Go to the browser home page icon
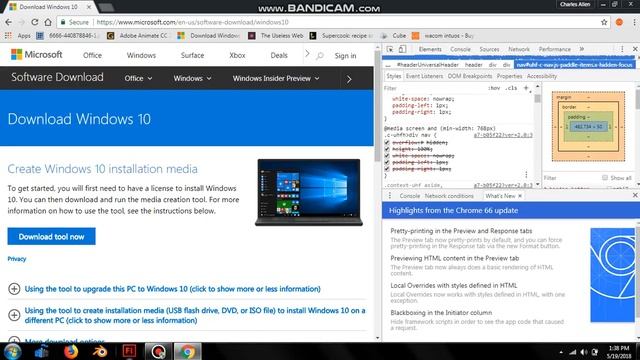This screenshot has height=360, width=640. pyautogui.click(x=48, y=22)
